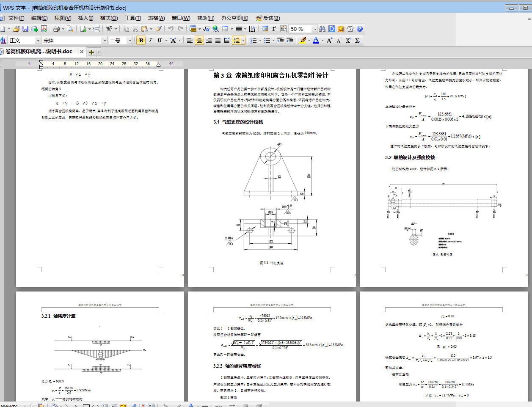532x407 pixels.
Task: Cut the selection with the scissors icon
Action: [x=135, y=29]
